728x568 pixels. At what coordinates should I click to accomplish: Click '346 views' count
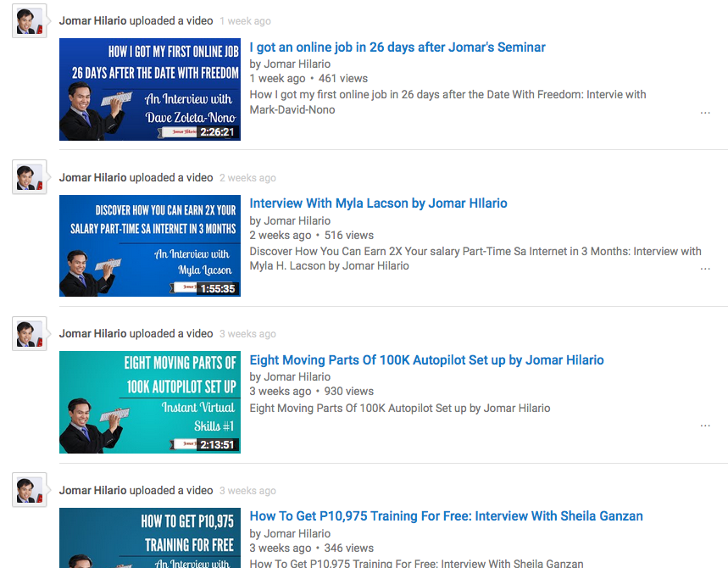349,548
